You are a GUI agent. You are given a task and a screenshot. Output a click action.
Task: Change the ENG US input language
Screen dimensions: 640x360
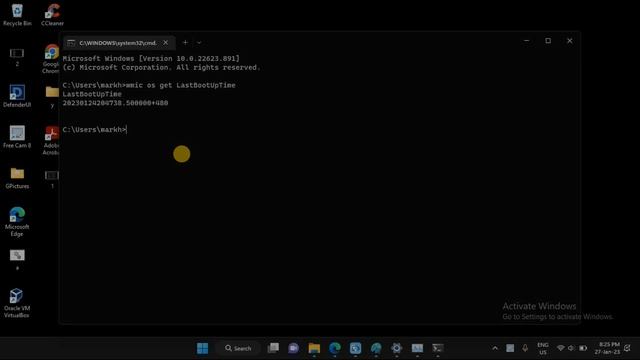click(x=543, y=349)
